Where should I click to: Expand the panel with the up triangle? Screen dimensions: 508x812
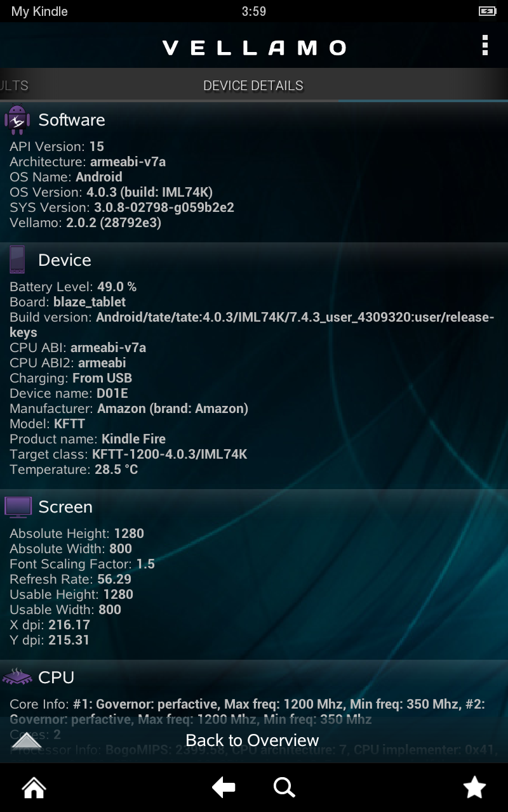point(27,740)
